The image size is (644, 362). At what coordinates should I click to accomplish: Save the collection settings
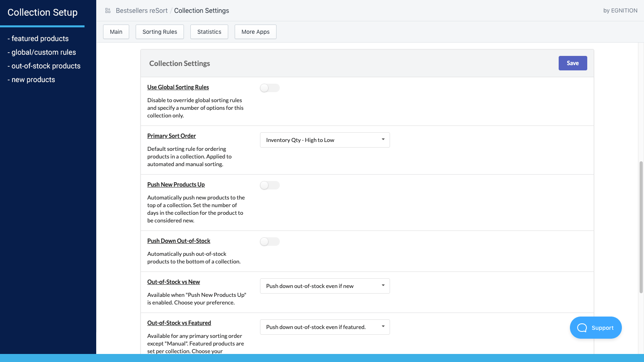(573, 63)
